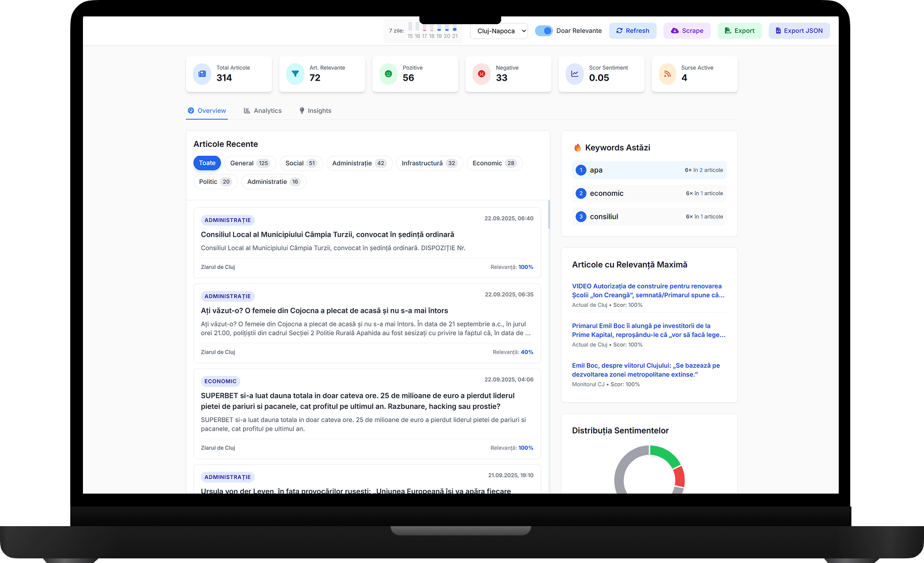Click rank badge 3 next to consiliul
This screenshot has width=924, height=563.
pyautogui.click(x=581, y=216)
